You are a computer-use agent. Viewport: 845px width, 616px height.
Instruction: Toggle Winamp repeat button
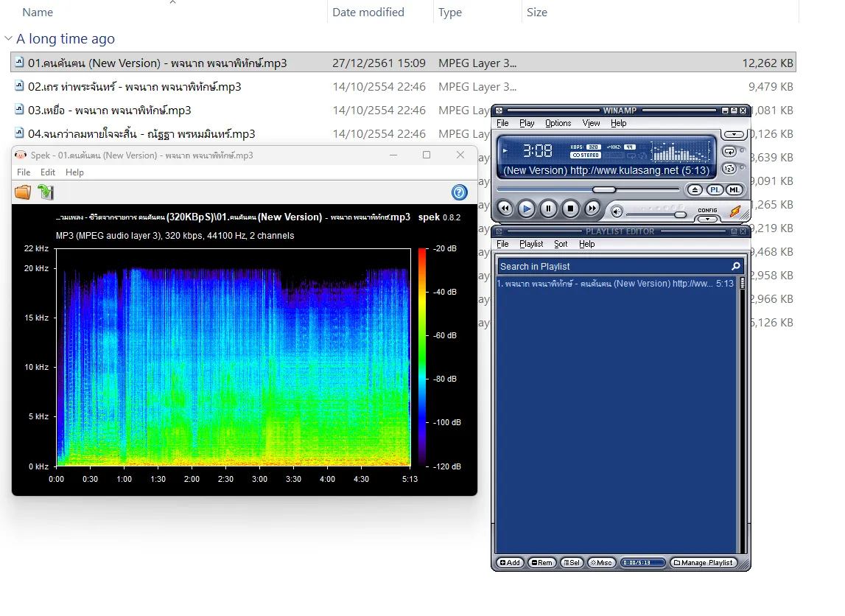tap(729, 152)
